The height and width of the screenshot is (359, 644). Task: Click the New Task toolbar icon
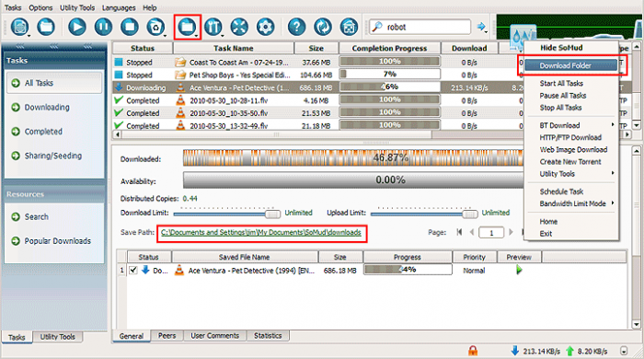tap(19, 27)
